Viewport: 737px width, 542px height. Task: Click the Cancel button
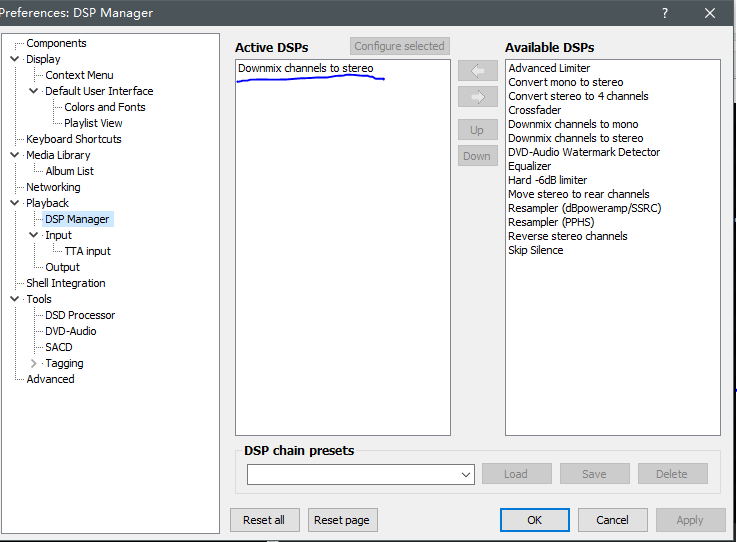(612, 520)
